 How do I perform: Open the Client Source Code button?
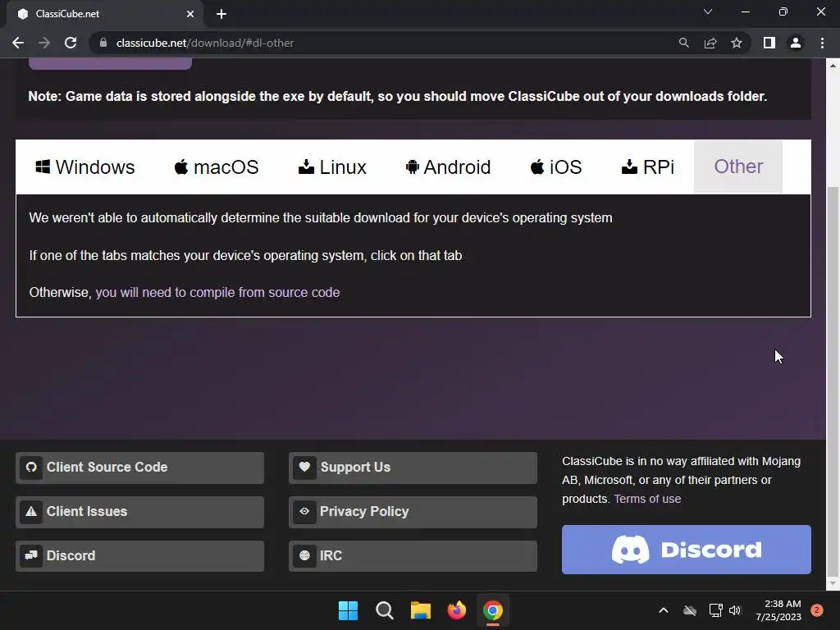[139, 467]
